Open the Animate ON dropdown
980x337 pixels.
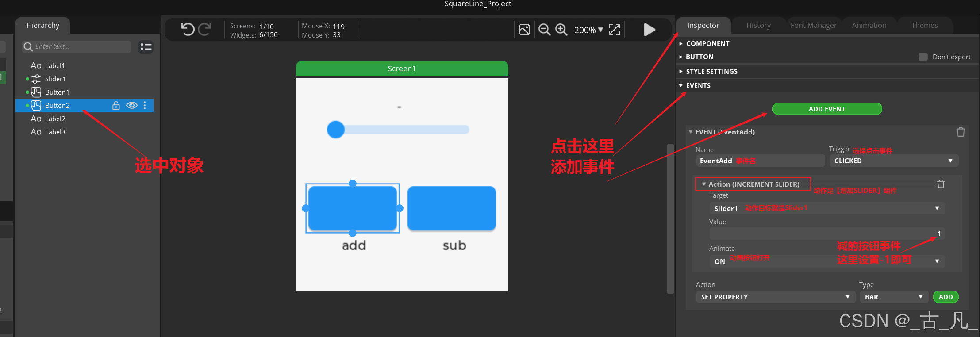pyautogui.click(x=827, y=261)
